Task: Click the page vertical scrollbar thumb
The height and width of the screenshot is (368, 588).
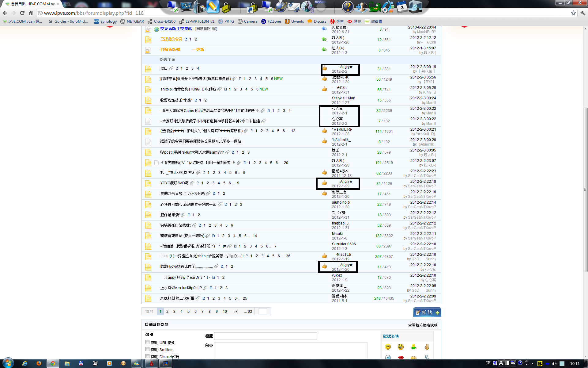Action: pos(585,190)
